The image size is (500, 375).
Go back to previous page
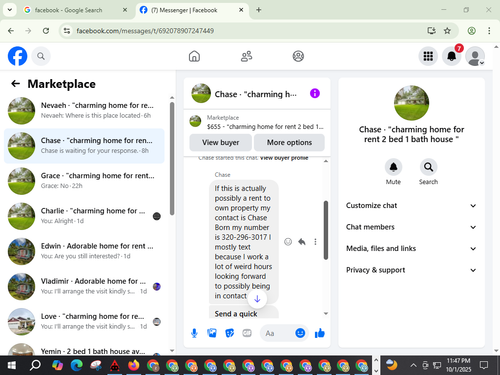[x=11, y=31]
